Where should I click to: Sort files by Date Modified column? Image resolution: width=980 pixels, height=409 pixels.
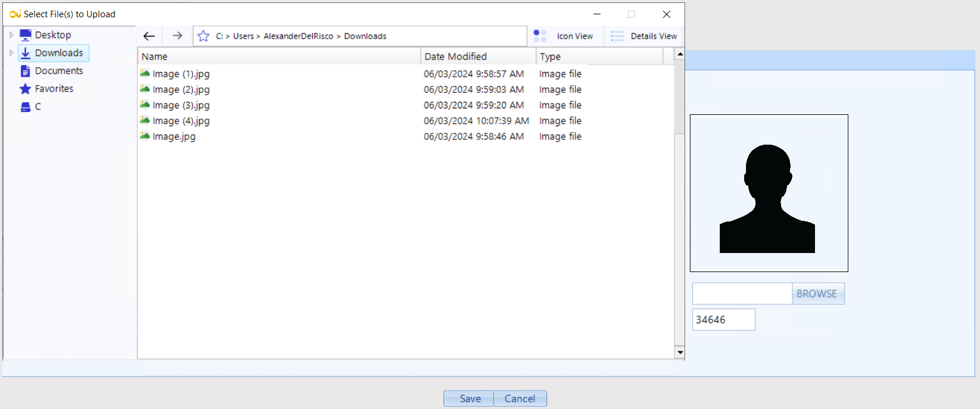pos(478,57)
